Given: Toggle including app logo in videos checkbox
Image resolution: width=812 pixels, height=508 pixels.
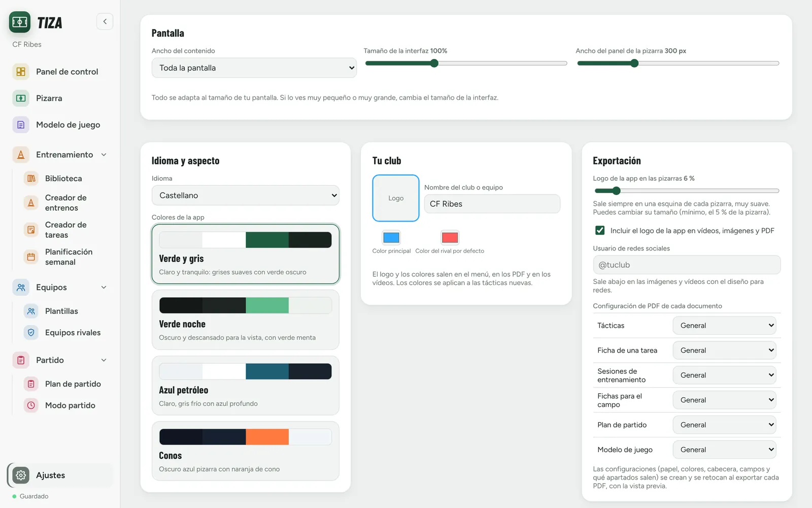Looking at the screenshot, I should click(600, 230).
